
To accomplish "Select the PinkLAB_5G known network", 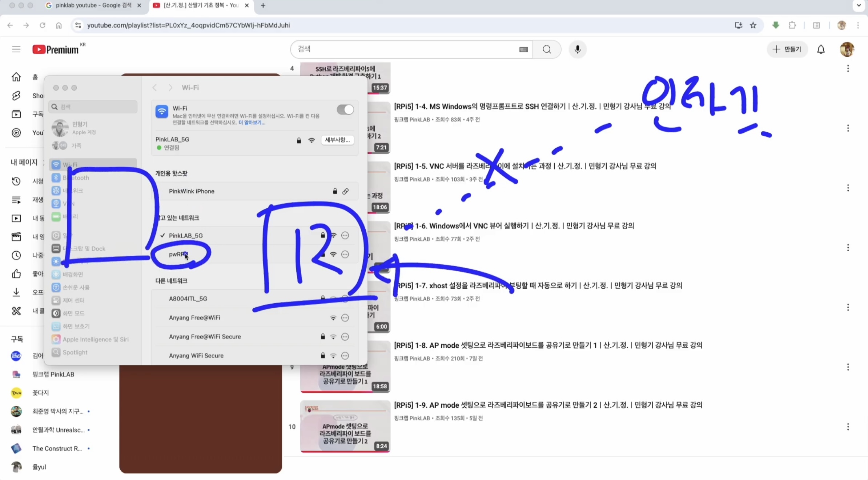I will pos(186,236).
